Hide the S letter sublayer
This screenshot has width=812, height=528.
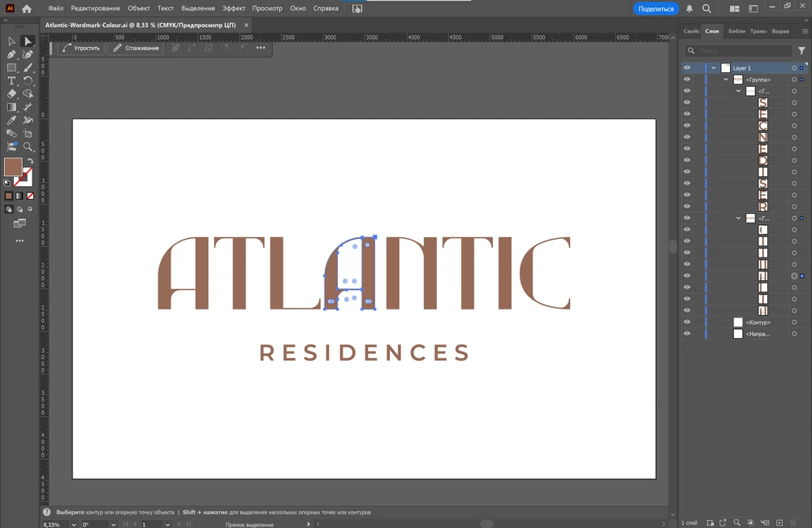(687, 102)
